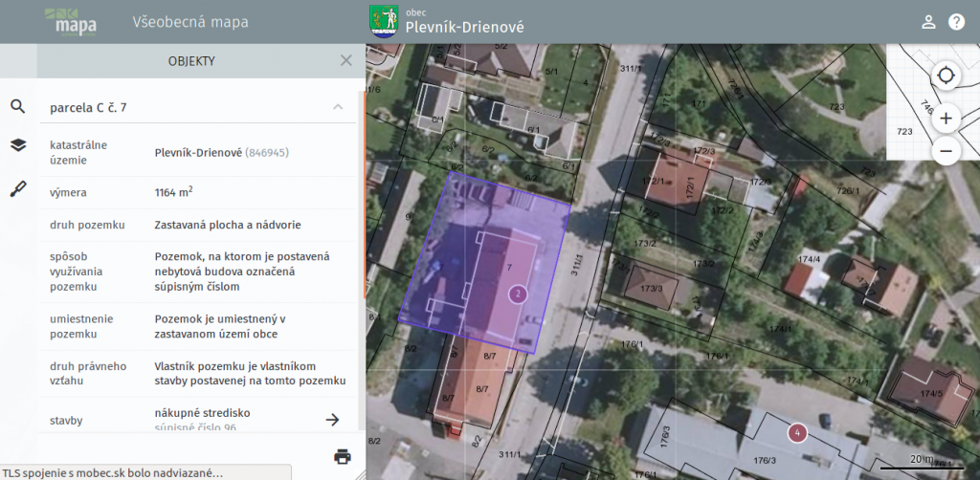Open the map layers panel
The width and height of the screenshot is (980, 480).
pyautogui.click(x=17, y=145)
